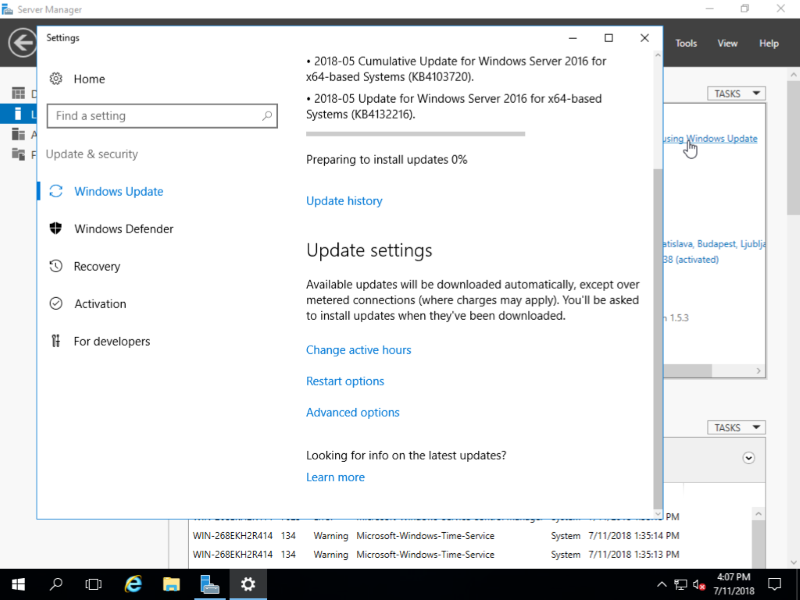Click 'using Windows Update' link in Server Manager

click(711, 139)
